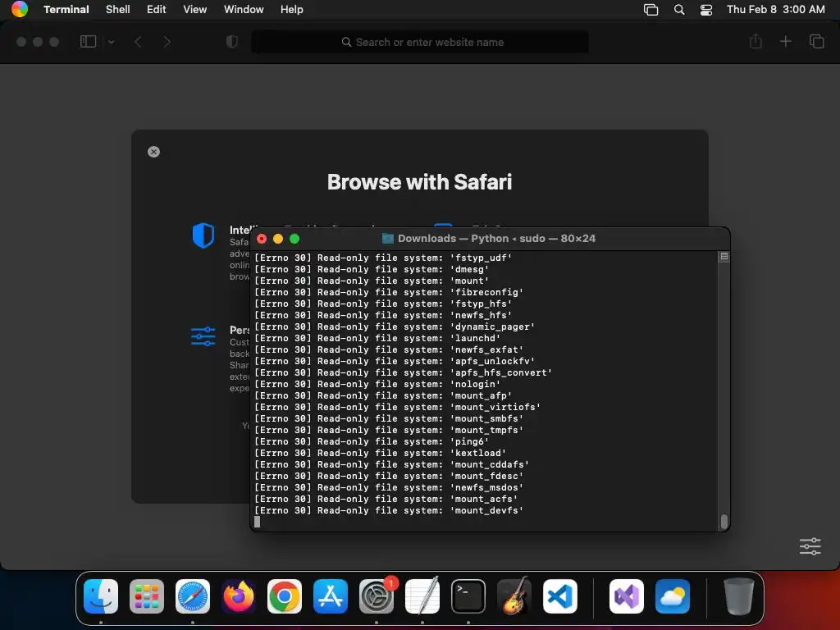840x630 pixels.
Task: Click the 'fstyp_udf' error line
Action: click(384, 258)
